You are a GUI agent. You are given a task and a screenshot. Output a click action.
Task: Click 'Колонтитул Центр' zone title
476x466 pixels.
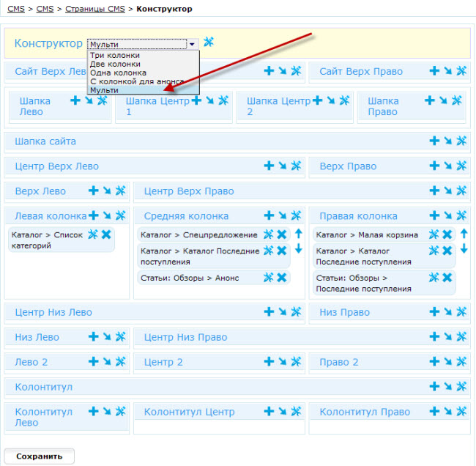point(189,412)
